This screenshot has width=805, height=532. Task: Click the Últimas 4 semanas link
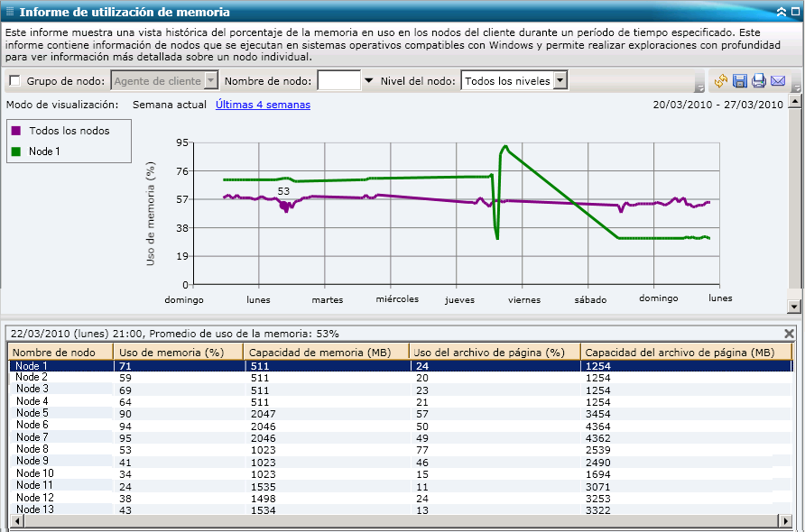click(263, 105)
